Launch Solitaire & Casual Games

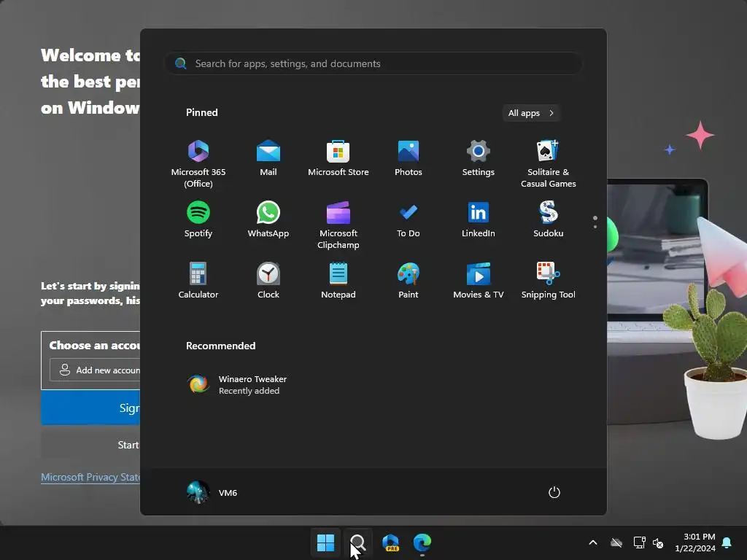(x=549, y=164)
